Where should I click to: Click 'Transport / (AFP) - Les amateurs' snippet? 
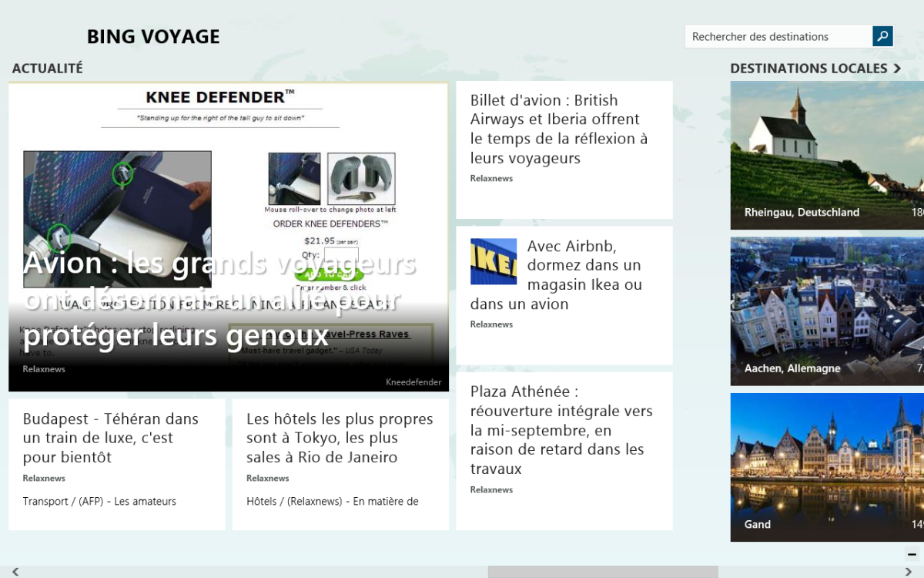pos(99,502)
